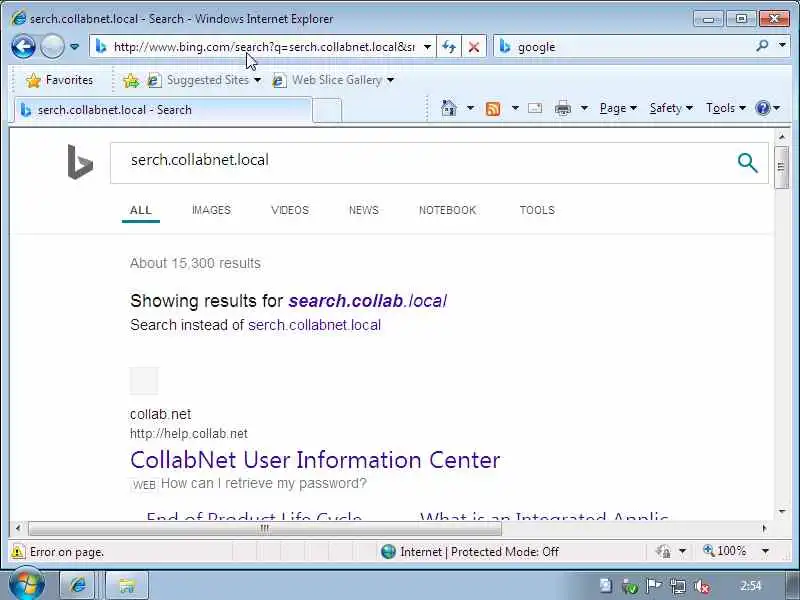Switch to the IMAGES tab
This screenshot has width=800, height=600.
pos(211,210)
